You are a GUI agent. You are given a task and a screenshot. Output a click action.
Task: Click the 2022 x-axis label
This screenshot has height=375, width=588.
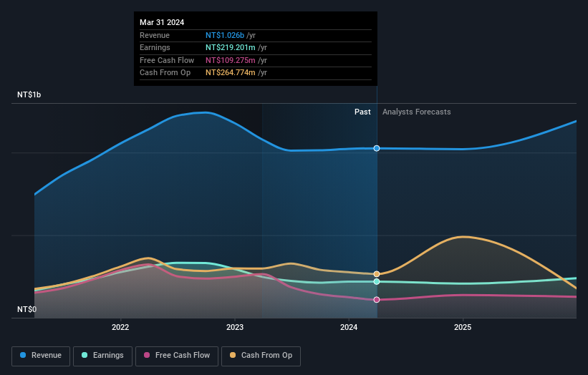(x=120, y=328)
